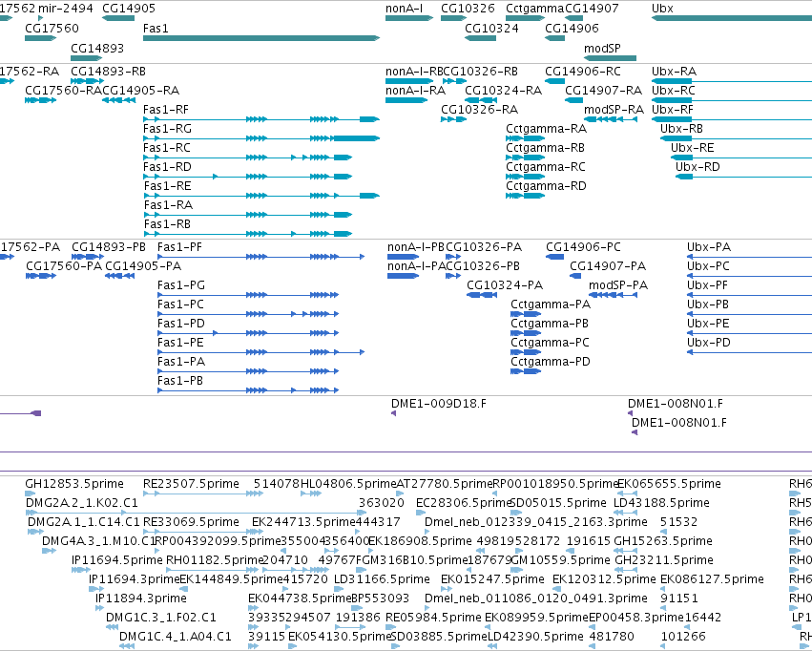The image size is (812, 651).
Task: Click the CG14906-RC transcript label
Action: (583, 72)
